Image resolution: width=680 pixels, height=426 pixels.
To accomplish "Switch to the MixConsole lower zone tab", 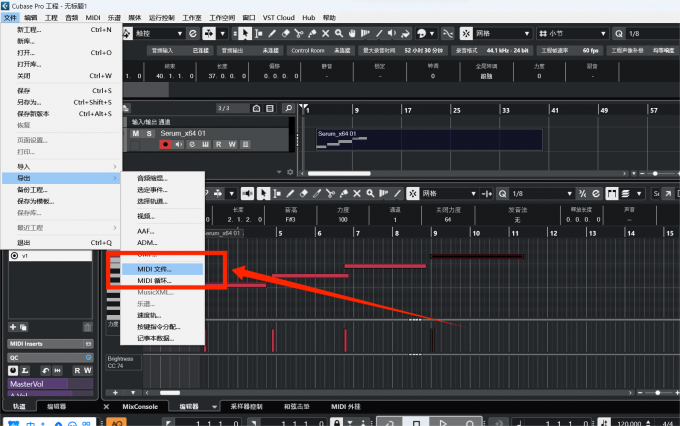I will coord(140,407).
